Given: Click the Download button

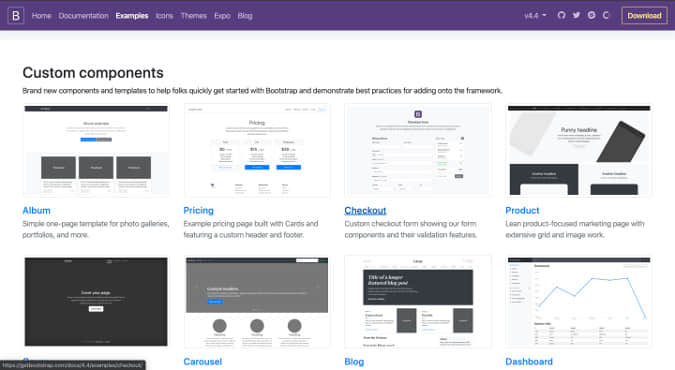Looking at the screenshot, I should 644,16.
